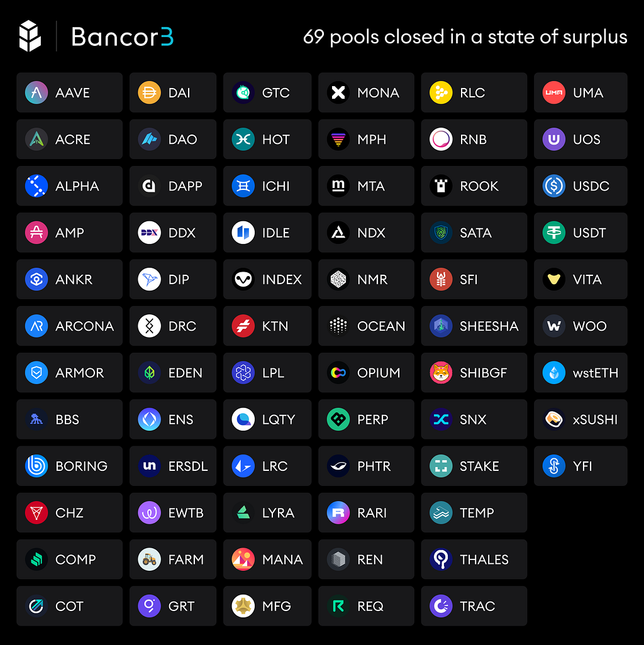The image size is (644, 645).
Task: Open the TRAC pool tile
Action: 474,606
